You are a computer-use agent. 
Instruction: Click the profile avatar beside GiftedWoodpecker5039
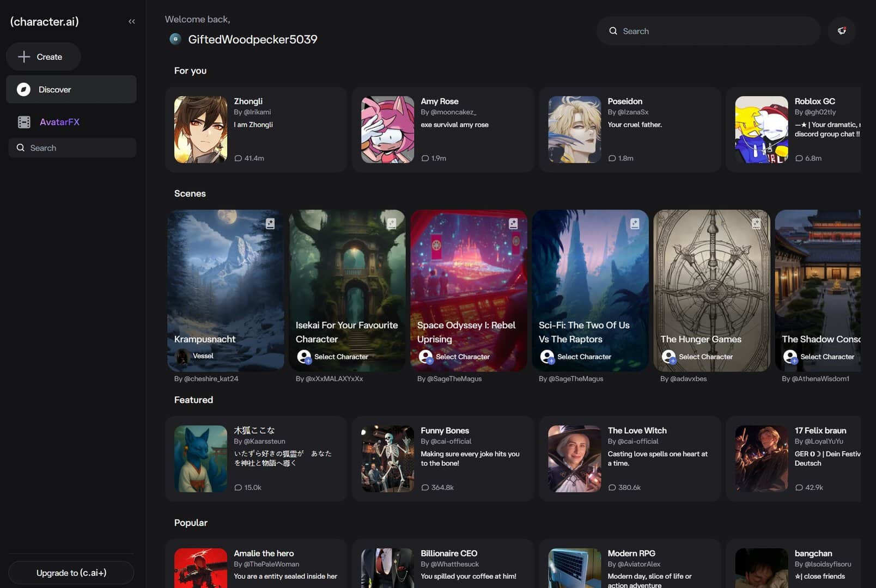(x=175, y=39)
